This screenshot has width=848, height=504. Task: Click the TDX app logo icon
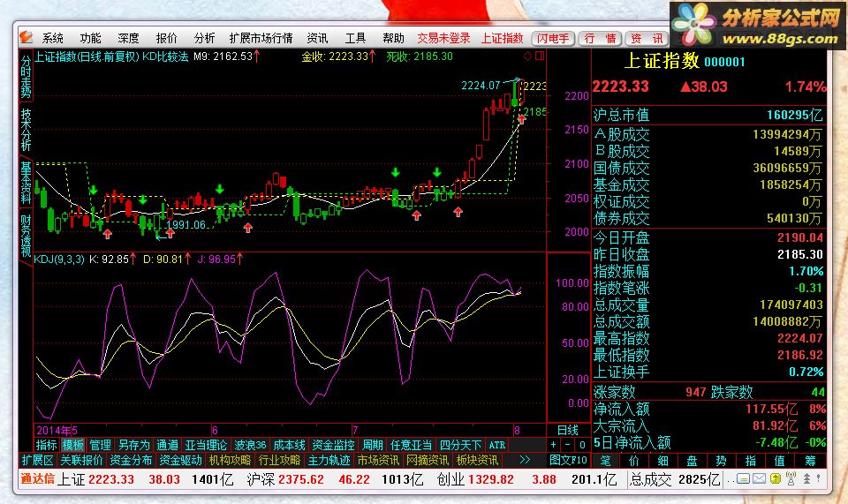(x=26, y=37)
